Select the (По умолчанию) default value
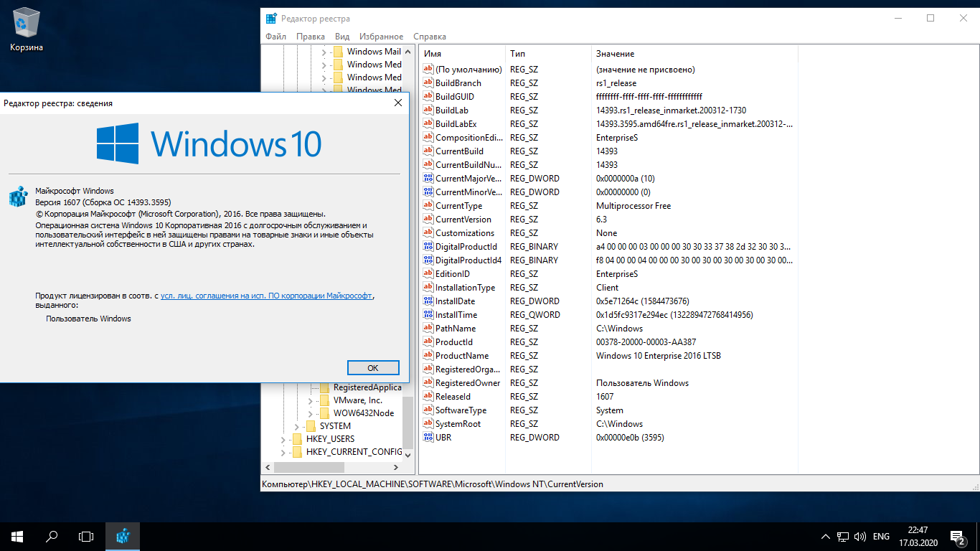 (x=608, y=70)
